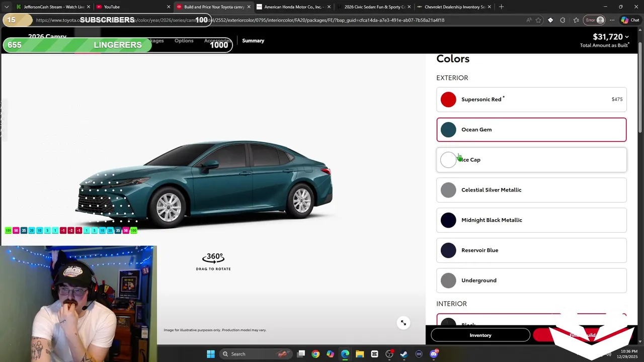The image size is (644, 362).
Task: Open a new browser tab
Action: [x=501, y=7]
